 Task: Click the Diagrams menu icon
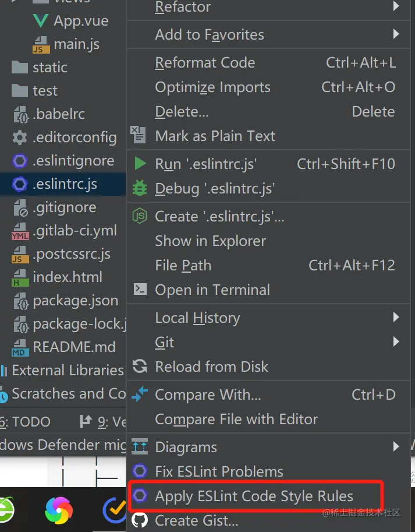(140, 447)
